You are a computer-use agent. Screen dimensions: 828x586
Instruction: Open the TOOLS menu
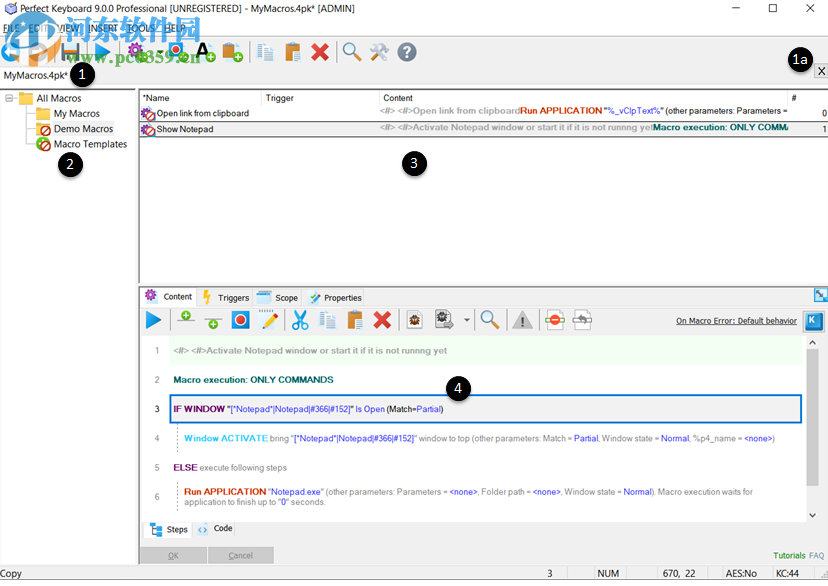140,28
